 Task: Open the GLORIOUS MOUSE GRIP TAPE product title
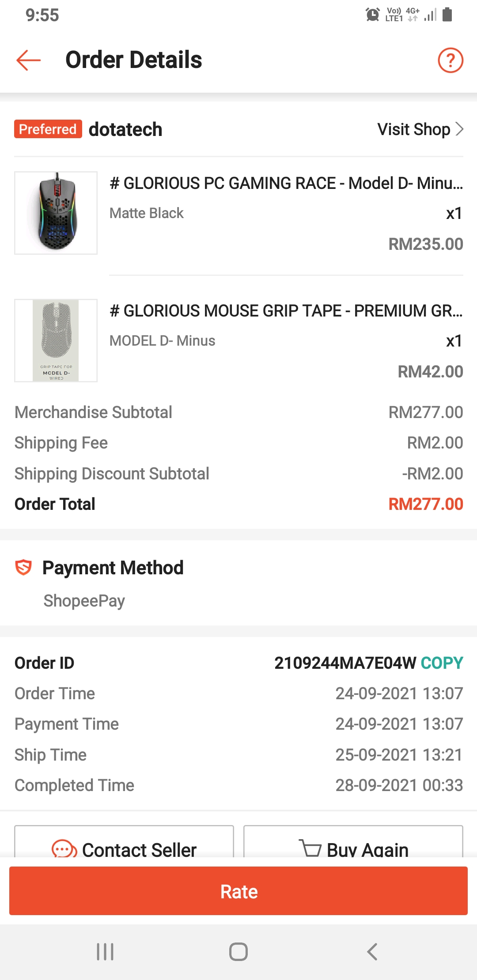click(286, 311)
